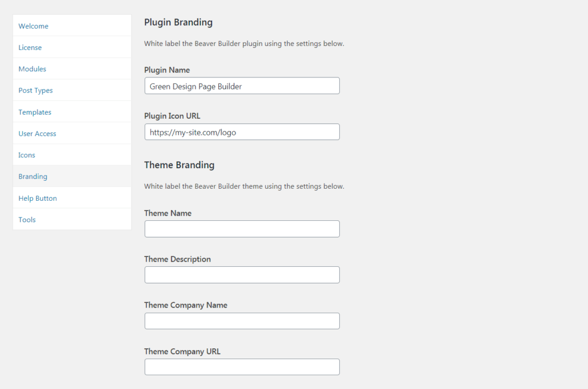Go to the License section
This screenshot has width=588, height=389.
click(30, 47)
